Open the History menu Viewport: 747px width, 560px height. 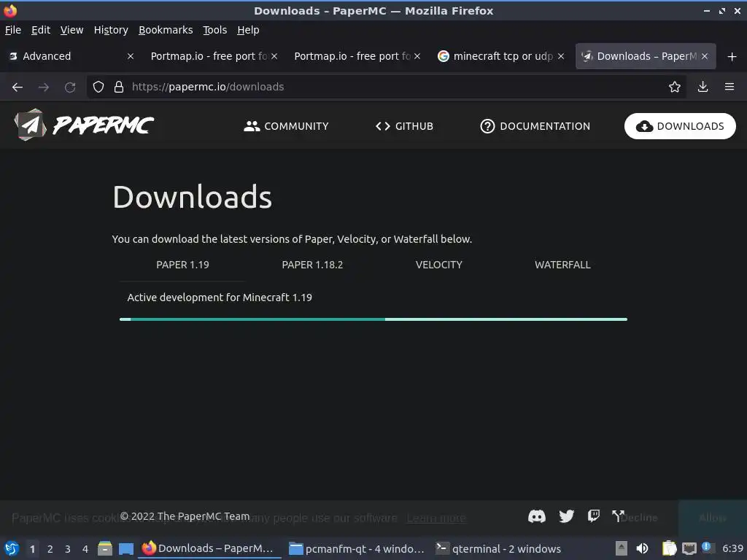pos(111,30)
